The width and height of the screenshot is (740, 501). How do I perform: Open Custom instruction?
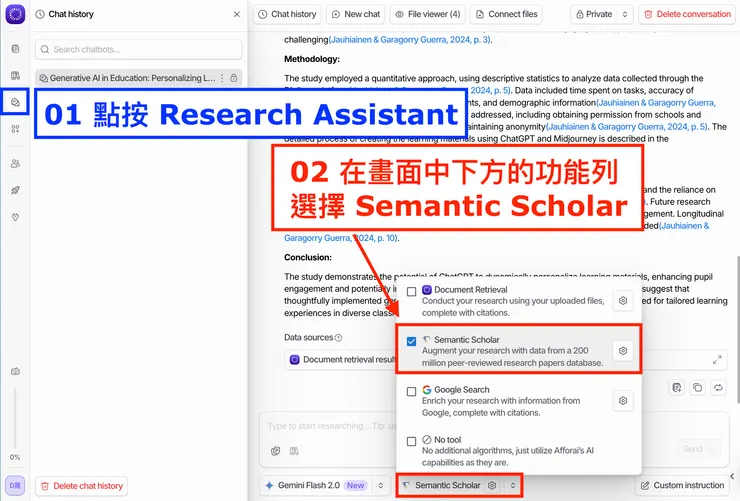[682, 485]
